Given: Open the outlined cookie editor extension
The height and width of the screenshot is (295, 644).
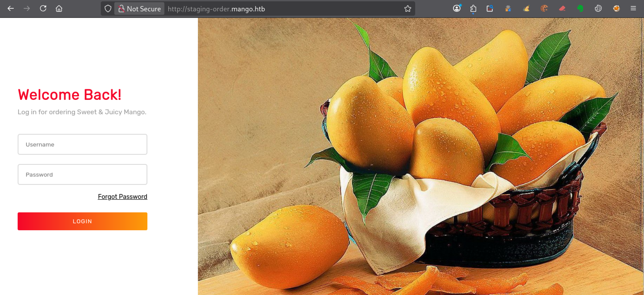Looking at the screenshot, I should (598, 9).
